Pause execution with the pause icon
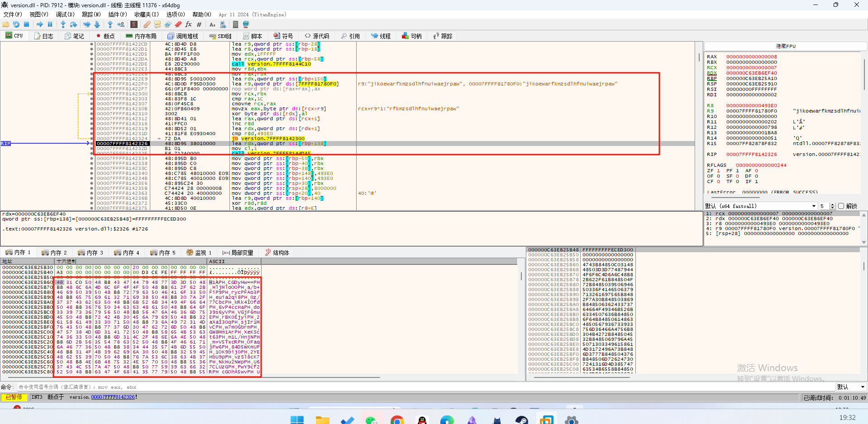Screen dimensions: 868x424 click(50, 24)
